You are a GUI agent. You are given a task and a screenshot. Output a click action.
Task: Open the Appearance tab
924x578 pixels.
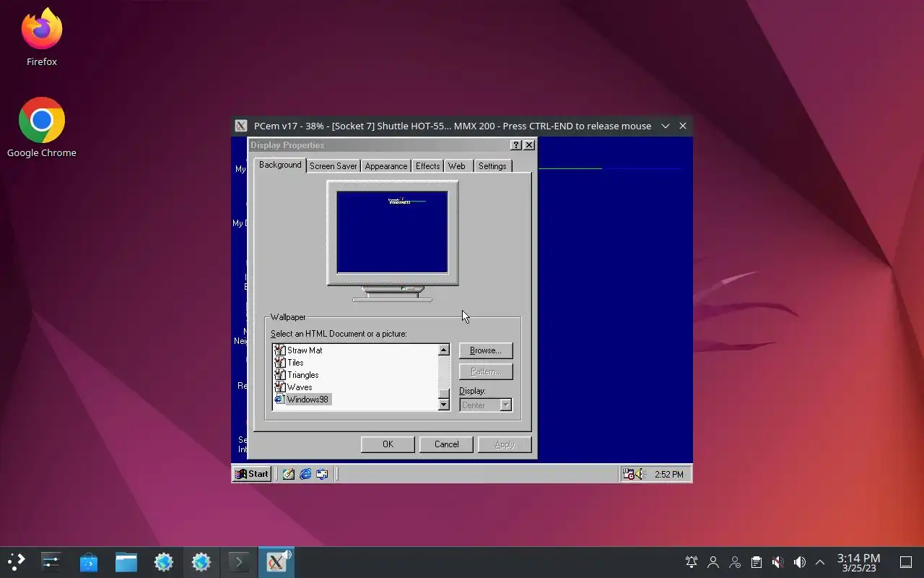[385, 166]
